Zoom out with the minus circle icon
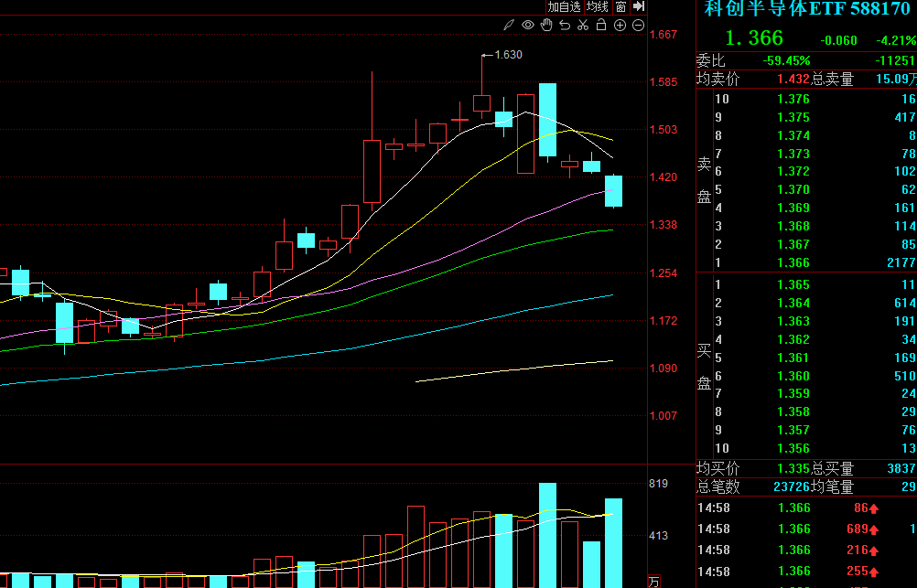The width and height of the screenshot is (917, 588). (638, 25)
